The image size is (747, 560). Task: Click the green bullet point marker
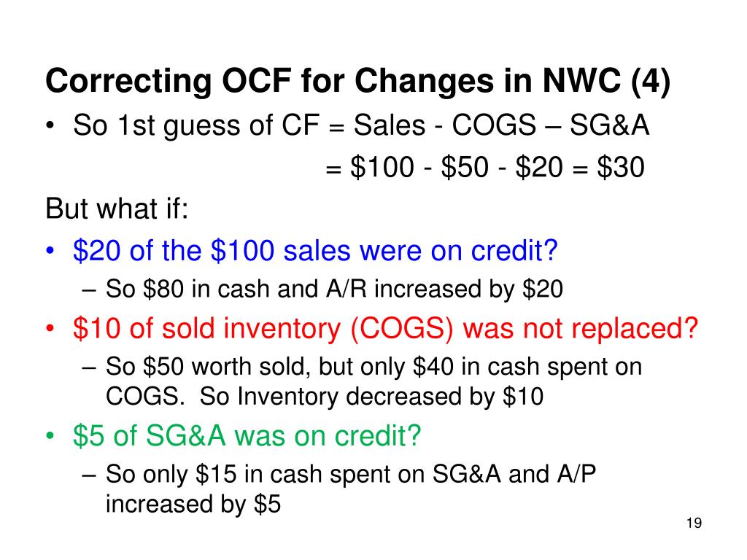click(50, 436)
